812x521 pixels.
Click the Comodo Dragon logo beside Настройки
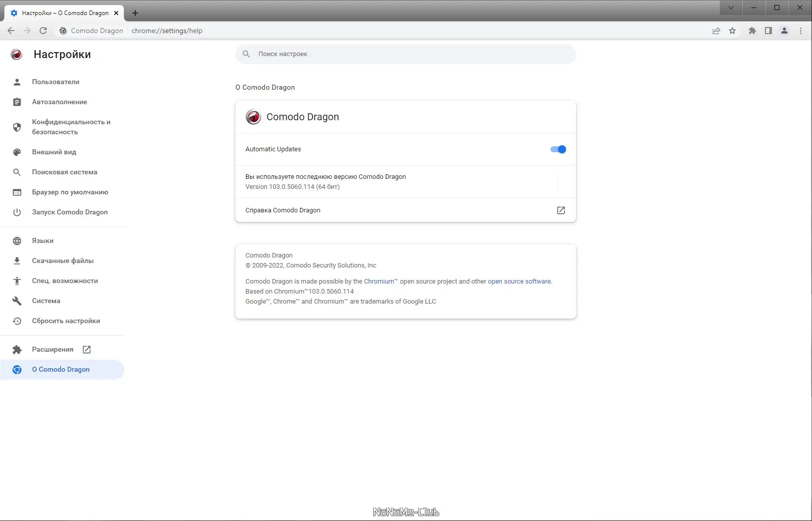17,54
